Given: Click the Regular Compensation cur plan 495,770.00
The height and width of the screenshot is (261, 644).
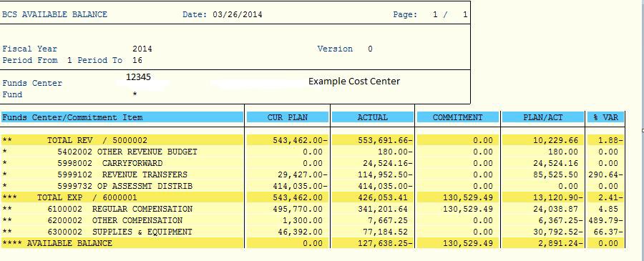Looking at the screenshot, I should tap(298, 209).
